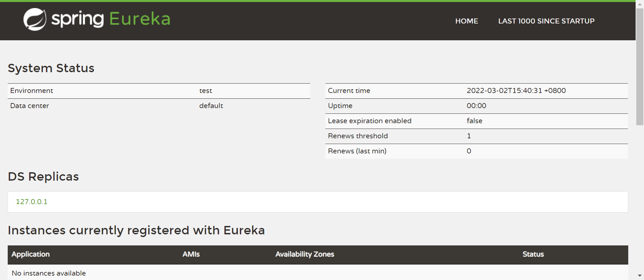Open the HOME navigation link

coord(467,21)
